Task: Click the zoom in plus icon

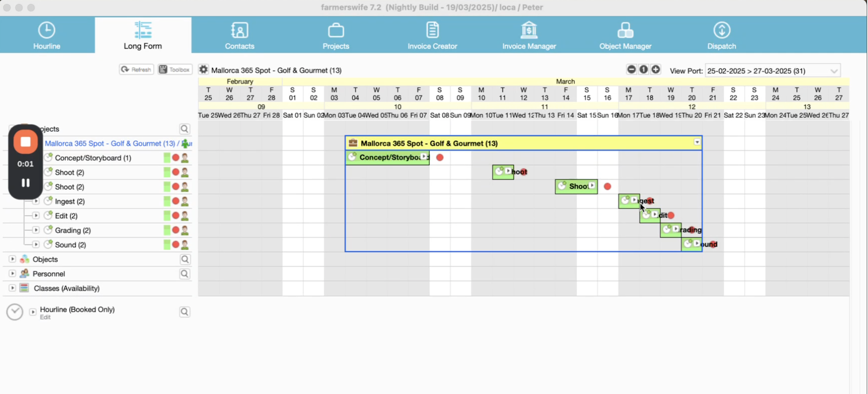Action: click(x=655, y=70)
